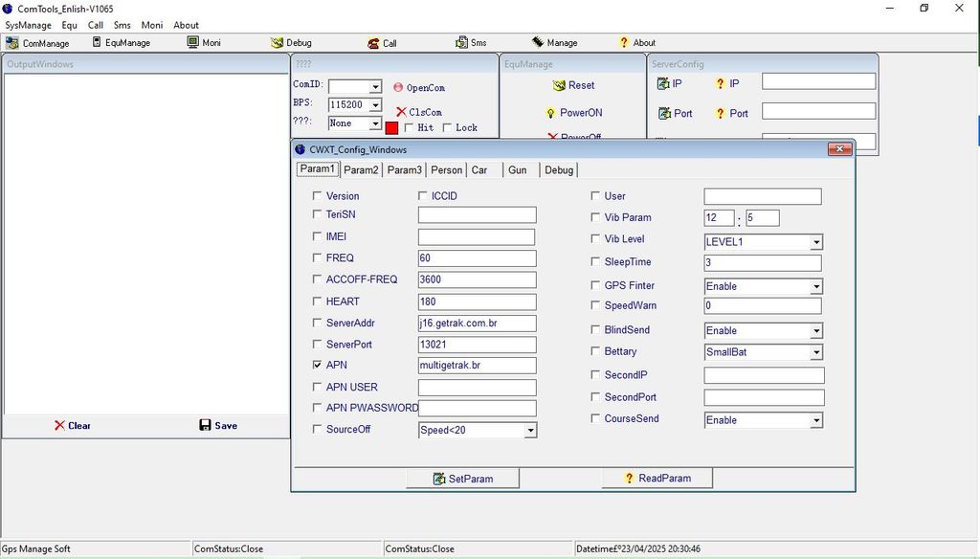Click the OpenCom icon
Viewport: 980px width, 559px height.
(x=398, y=87)
